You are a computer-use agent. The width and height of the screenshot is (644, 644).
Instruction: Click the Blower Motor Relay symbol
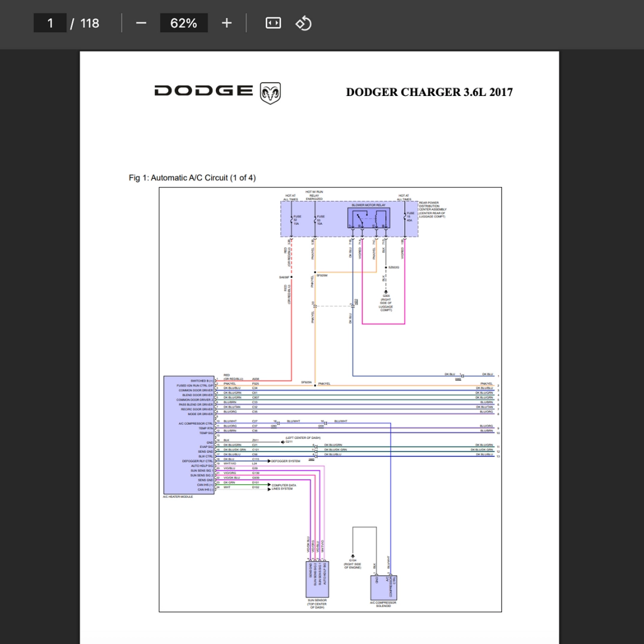tap(369, 218)
